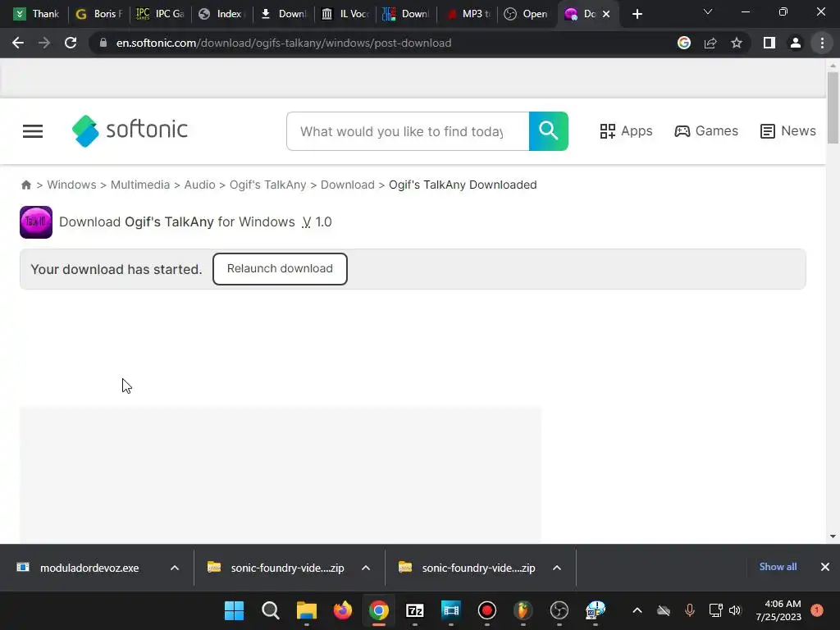Screen dimensions: 840x630
Task: Switch to the Open tab
Action: coord(527,14)
